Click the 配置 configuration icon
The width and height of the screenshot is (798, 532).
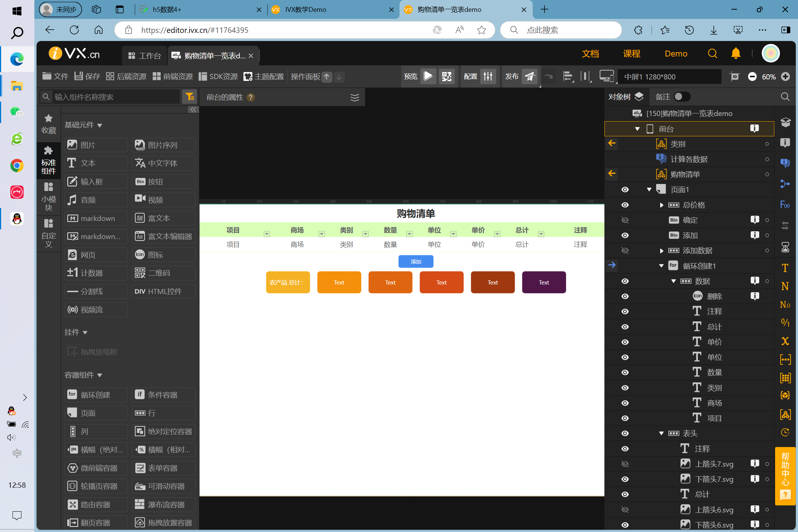coord(487,76)
